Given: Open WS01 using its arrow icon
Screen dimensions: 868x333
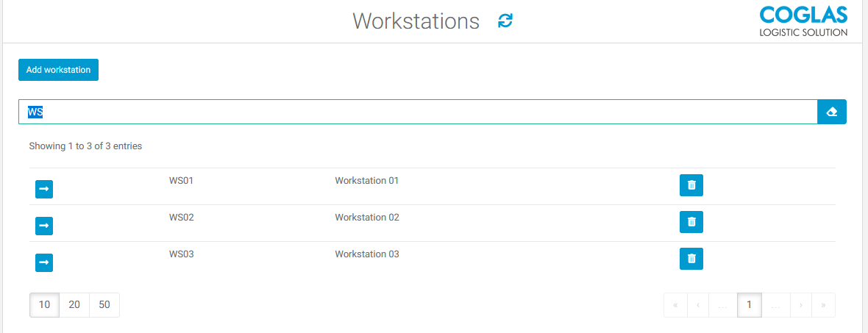Looking at the screenshot, I should point(44,190).
